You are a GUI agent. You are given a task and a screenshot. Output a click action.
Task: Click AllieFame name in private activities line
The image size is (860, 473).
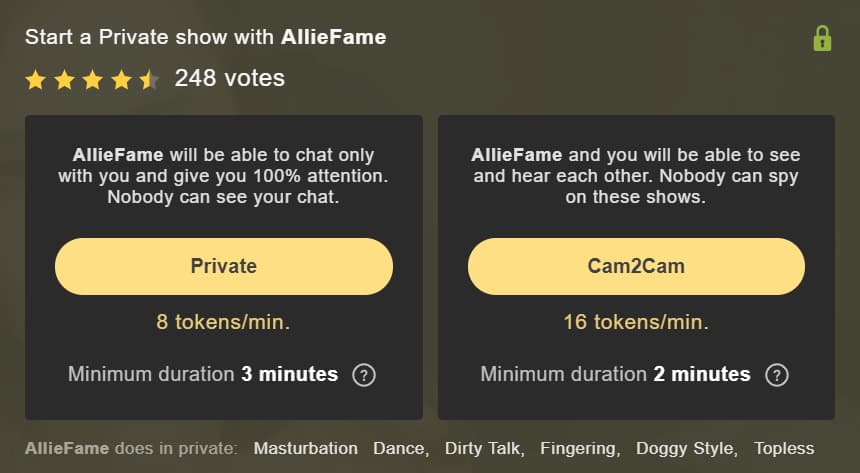click(67, 448)
